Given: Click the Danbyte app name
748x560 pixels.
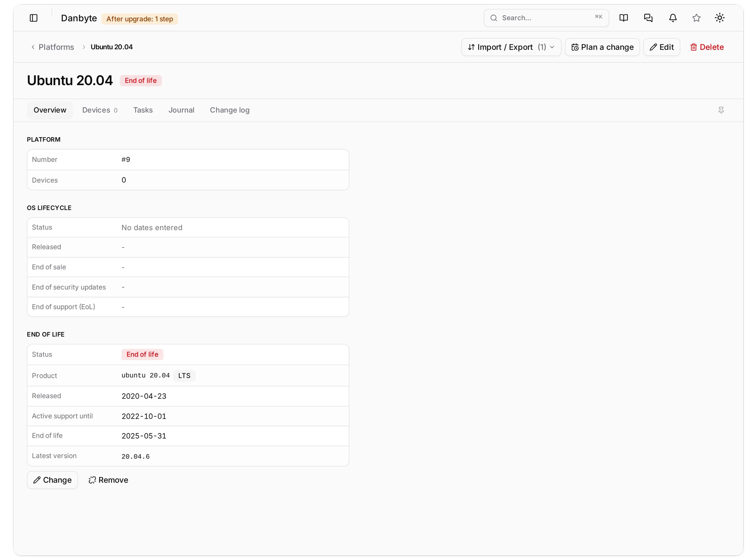Looking at the screenshot, I should coord(79,18).
